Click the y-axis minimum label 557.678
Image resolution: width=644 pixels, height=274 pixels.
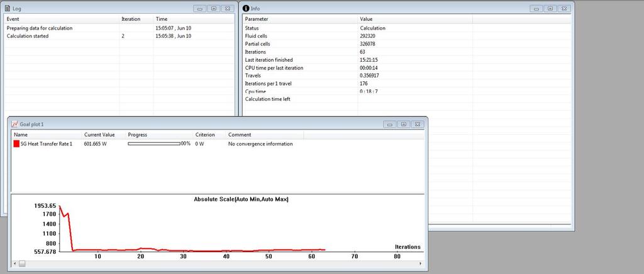point(45,252)
